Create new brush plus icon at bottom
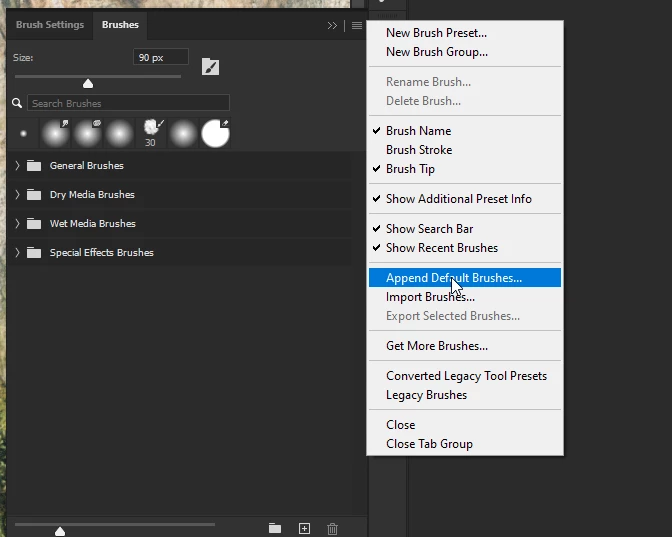672x537 pixels. (304, 528)
